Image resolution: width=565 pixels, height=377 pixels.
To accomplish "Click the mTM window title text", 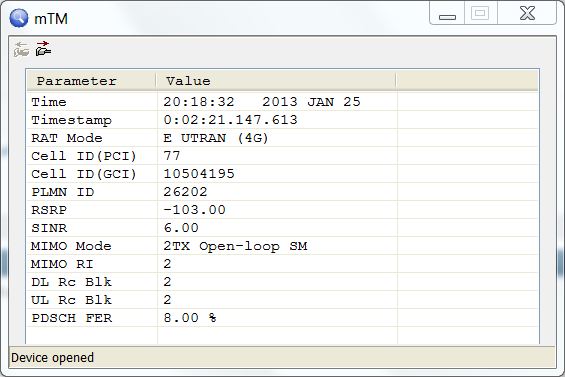I will click(x=51, y=19).
